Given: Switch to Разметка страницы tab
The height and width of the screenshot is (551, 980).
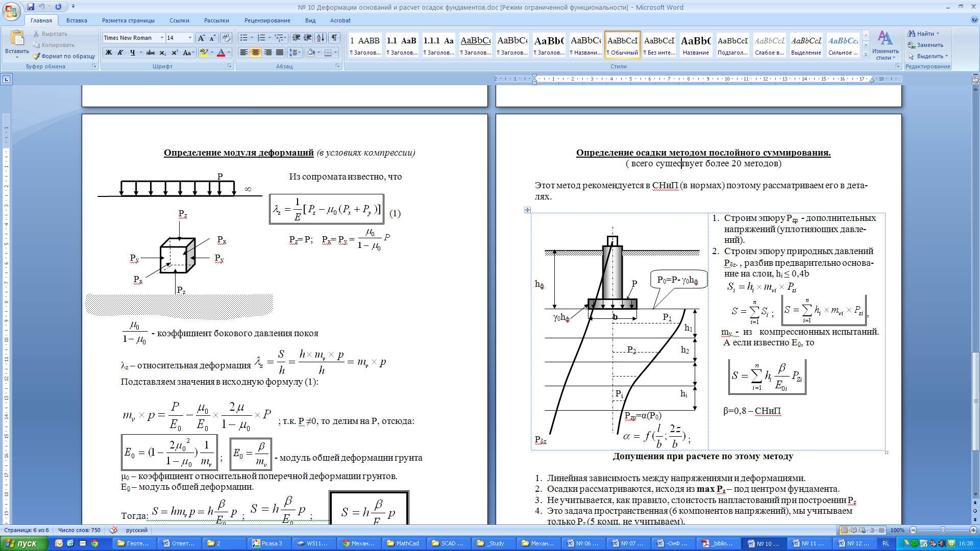Looking at the screenshot, I should tap(128, 20).
